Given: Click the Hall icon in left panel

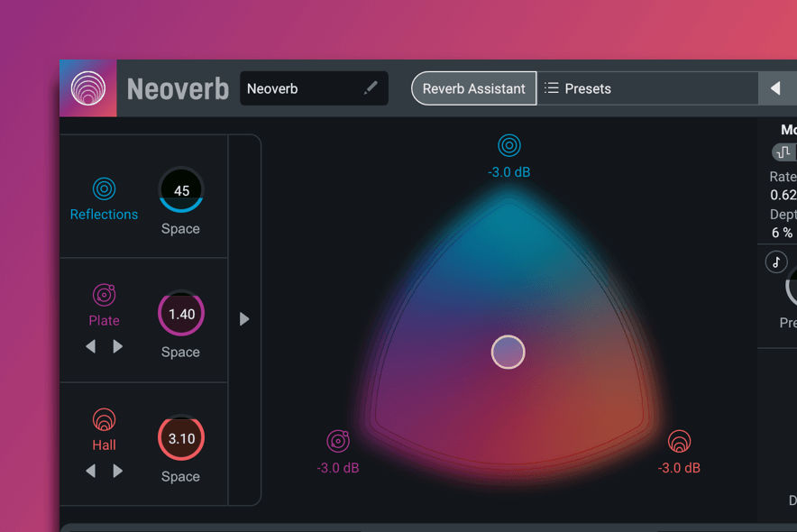Looking at the screenshot, I should pyautogui.click(x=105, y=419).
